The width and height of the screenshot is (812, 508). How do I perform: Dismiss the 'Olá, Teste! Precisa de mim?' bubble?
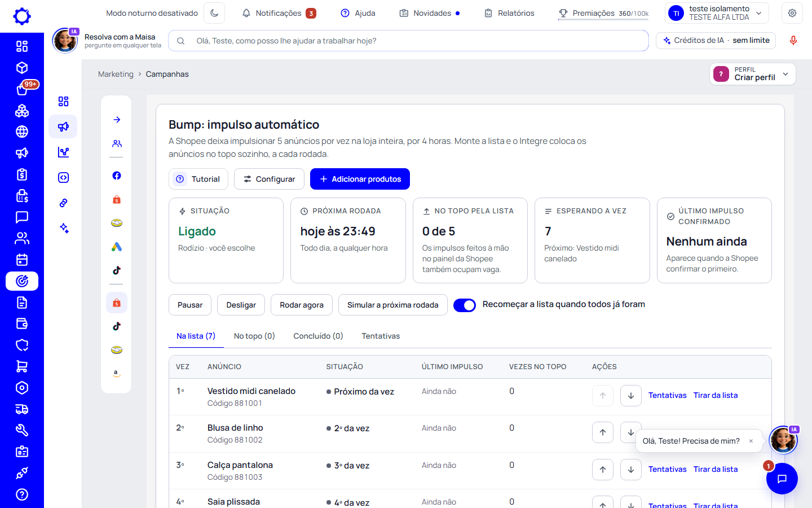coord(751,441)
